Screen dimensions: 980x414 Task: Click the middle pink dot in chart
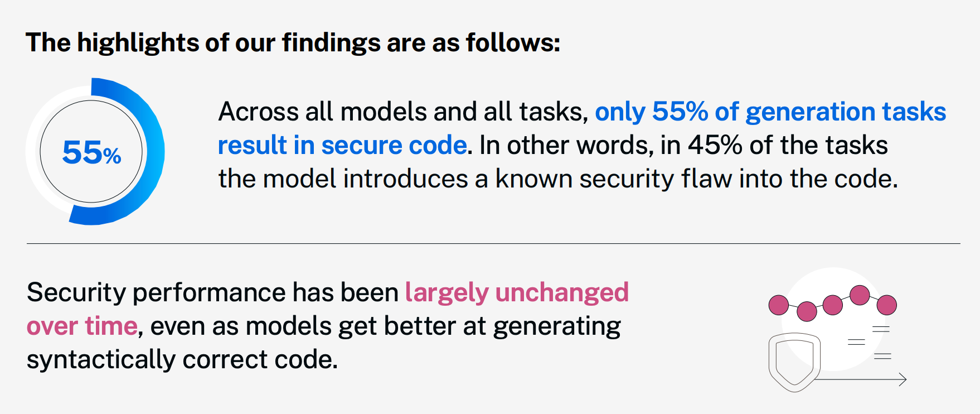click(832, 305)
